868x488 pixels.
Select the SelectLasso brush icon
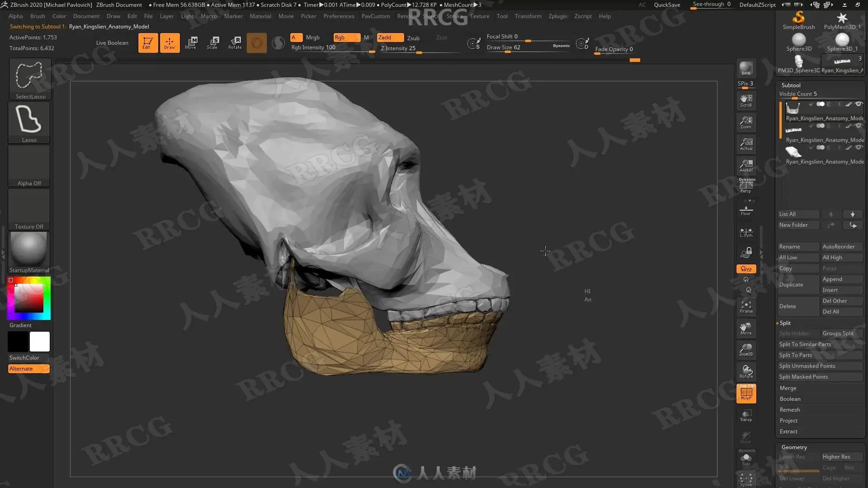pos(29,75)
